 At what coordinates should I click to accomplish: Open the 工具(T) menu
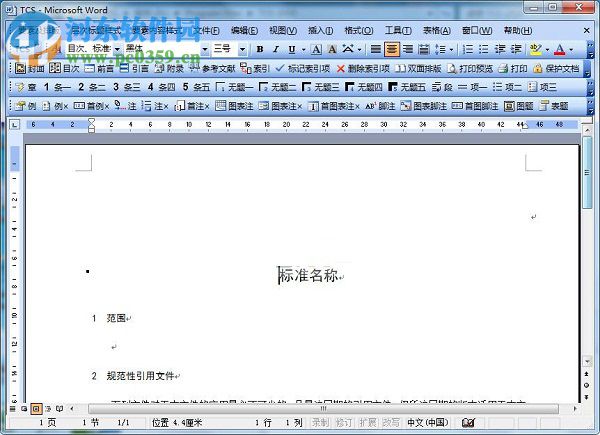coord(398,31)
